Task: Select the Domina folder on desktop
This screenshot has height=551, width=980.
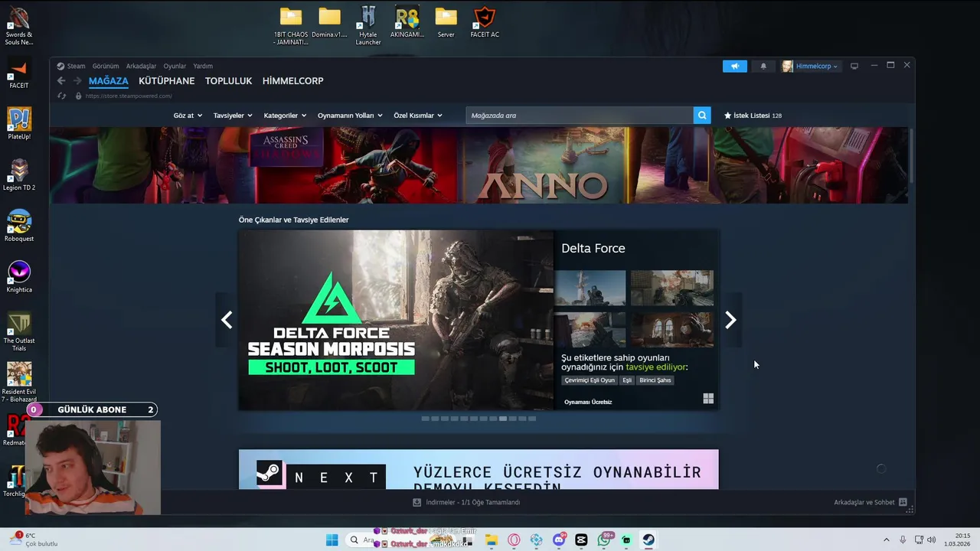Action: coord(329,22)
